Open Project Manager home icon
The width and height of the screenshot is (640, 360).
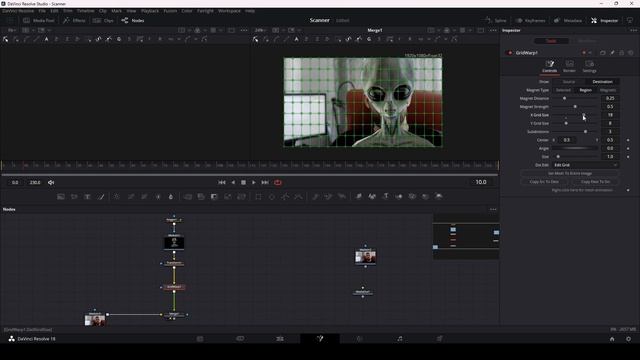612,339
